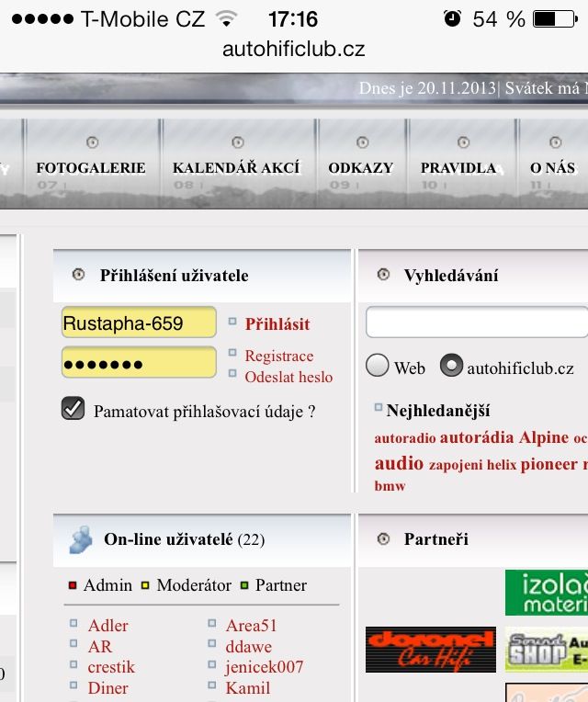Screen dimensions: 588x702
Task: Click the round icon above KALENDÁŘ AKCÍ
Action: pyautogui.click(x=238, y=142)
